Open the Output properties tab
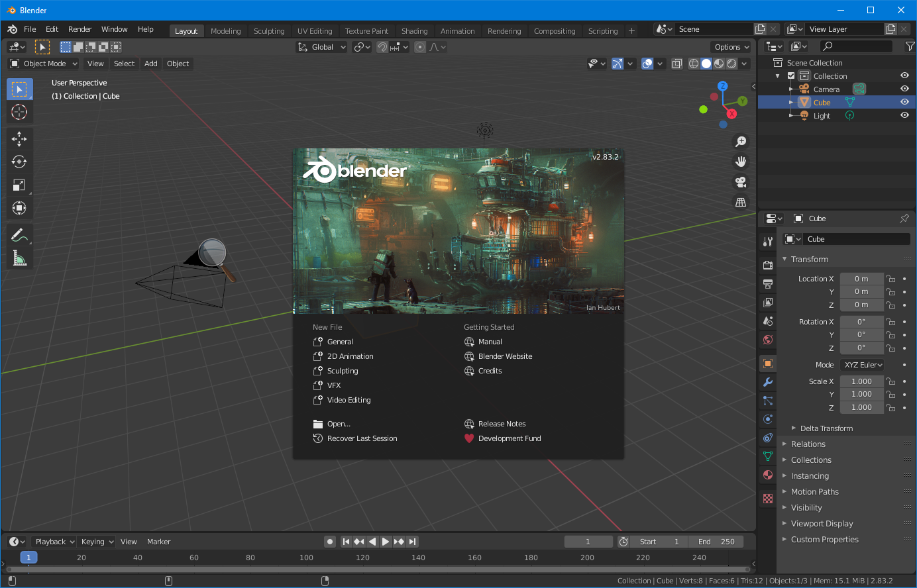This screenshot has height=588, width=917. (x=768, y=284)
